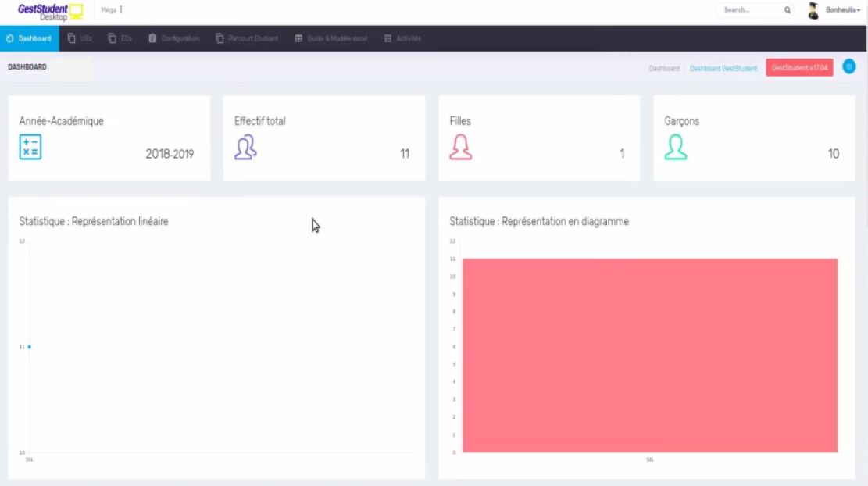The image size is (868, 486).
Task: Click the Dashboard GestStudent breadcrumb link
Action: pos(723,69)
